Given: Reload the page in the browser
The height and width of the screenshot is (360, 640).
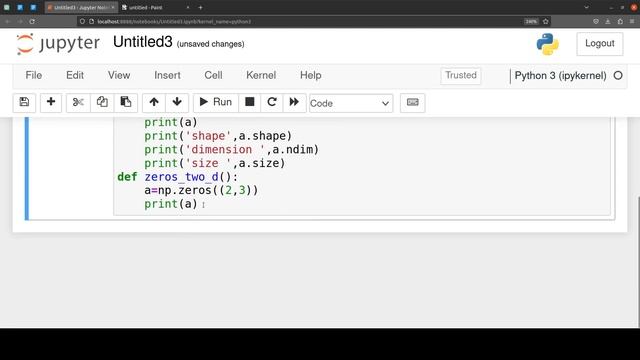Looking at the screenshot, I should [32, 21].
